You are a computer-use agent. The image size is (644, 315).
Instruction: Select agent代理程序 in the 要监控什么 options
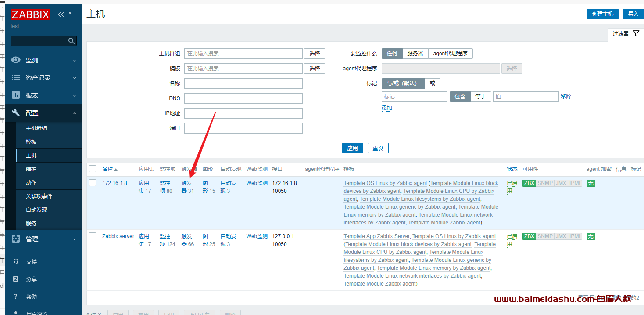[450, 54]
